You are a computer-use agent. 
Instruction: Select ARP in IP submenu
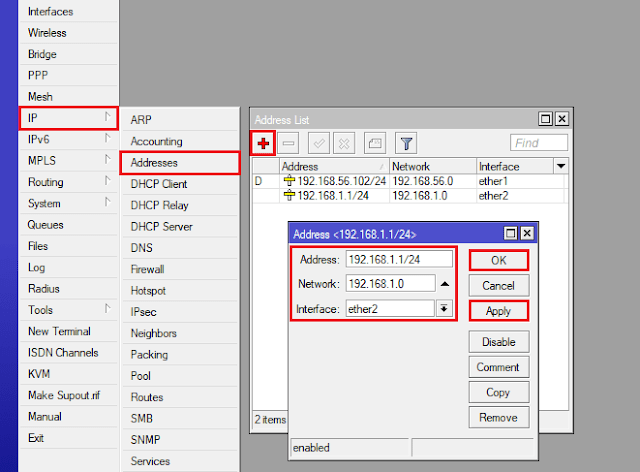click(180, 120)
